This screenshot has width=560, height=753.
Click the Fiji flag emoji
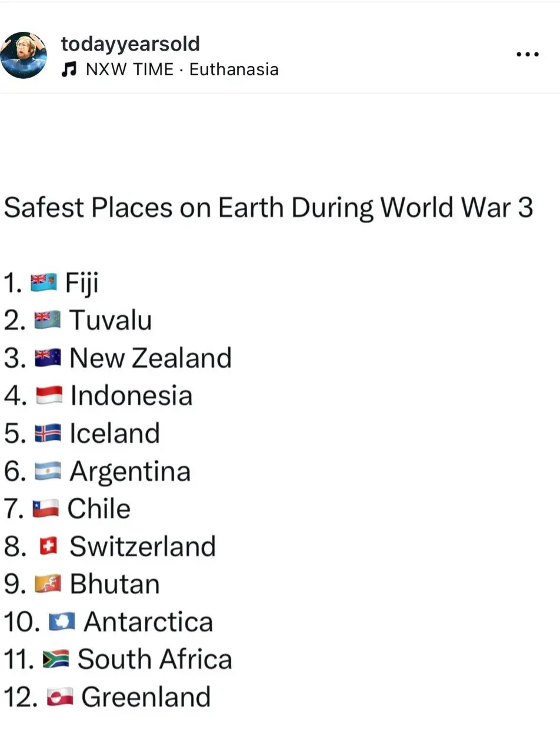pos(44,283)
